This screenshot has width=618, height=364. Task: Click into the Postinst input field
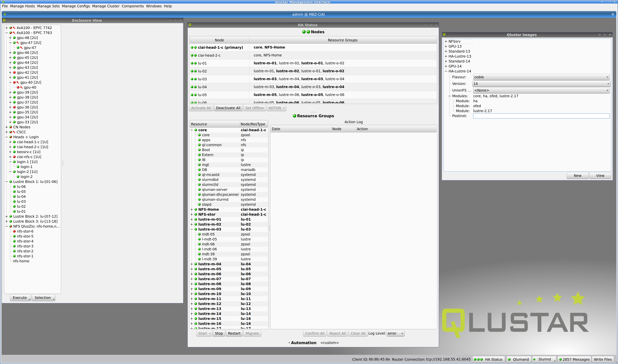tap(541, 116)
